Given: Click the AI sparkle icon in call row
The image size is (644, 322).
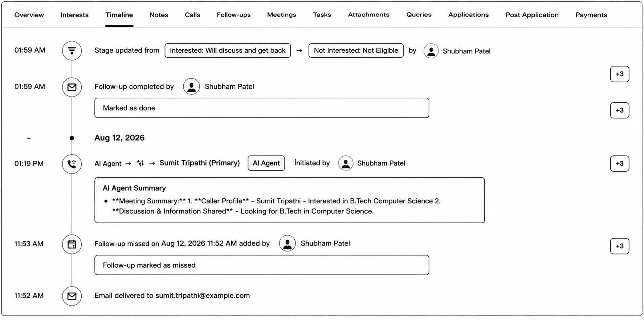Looking at the screenshot, I should (140, 163).
